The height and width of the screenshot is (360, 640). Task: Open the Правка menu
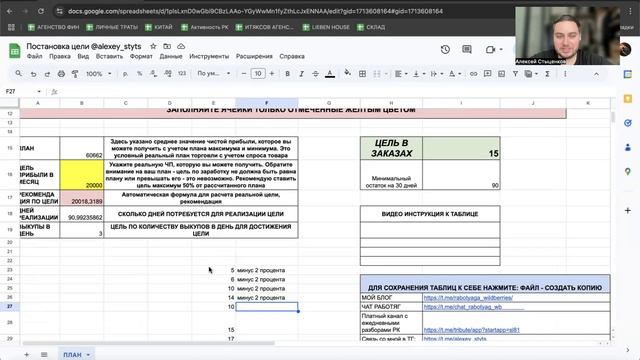[x=60, y=56]
